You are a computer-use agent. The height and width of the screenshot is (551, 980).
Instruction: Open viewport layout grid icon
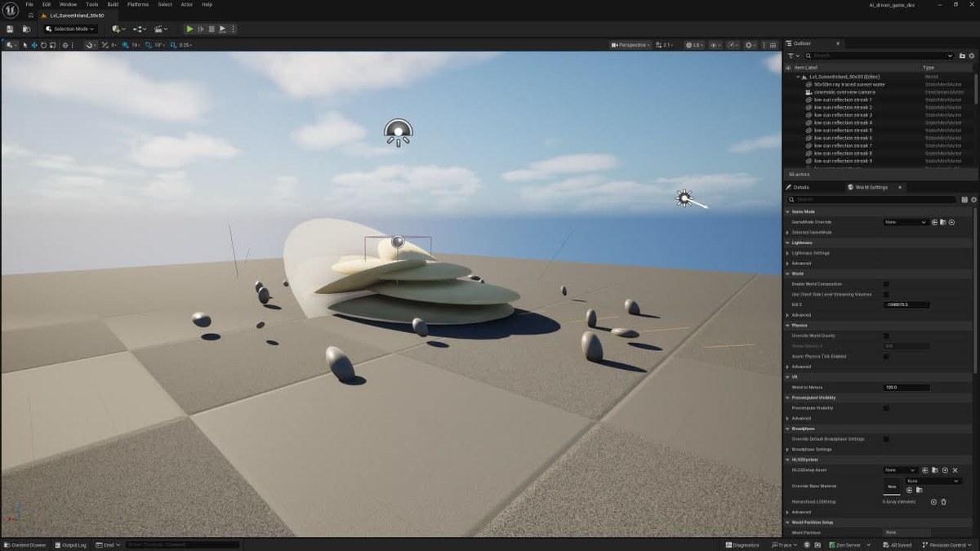pos(775,45)
